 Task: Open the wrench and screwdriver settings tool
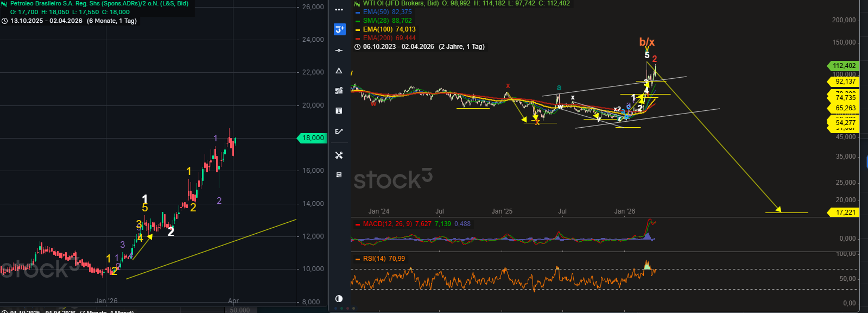tap(339, 155)
